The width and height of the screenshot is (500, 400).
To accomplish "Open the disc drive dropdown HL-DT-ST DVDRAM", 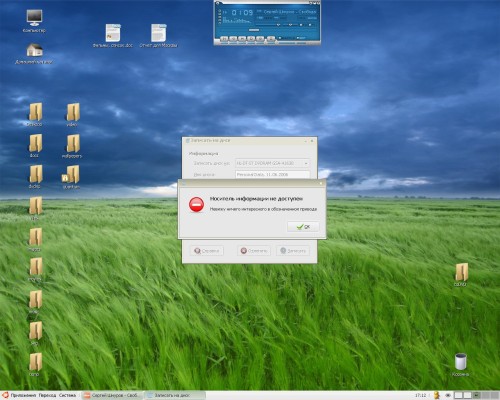I will click(273, 163).
